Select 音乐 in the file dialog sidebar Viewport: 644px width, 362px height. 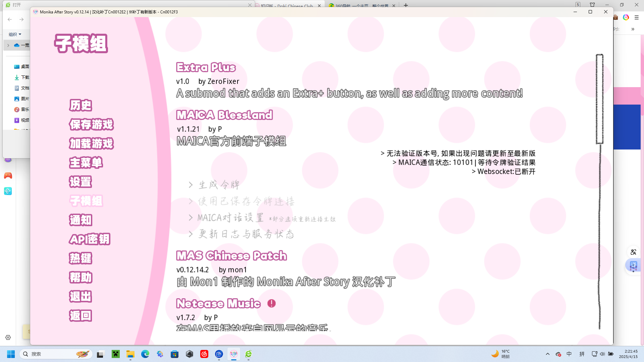22,110
